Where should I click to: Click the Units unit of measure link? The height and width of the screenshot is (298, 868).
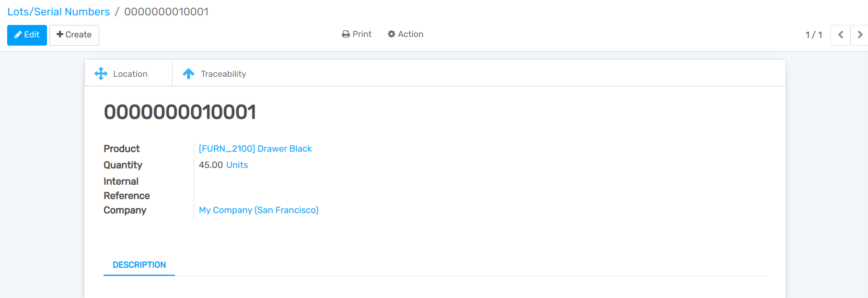(237, 165)
